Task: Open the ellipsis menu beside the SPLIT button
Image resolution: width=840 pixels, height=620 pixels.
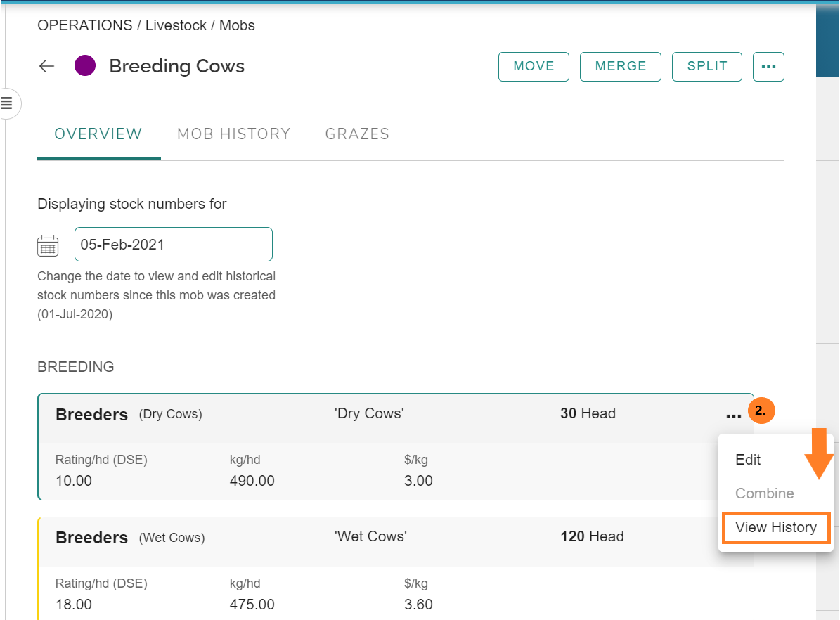Action: (768, 67)
